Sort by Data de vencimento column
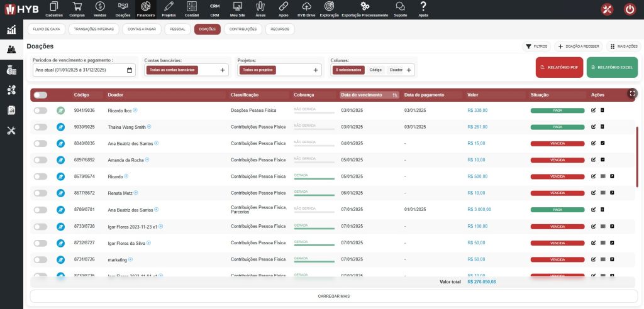This screenshot has height=309, width=644. tap(369, 95)
